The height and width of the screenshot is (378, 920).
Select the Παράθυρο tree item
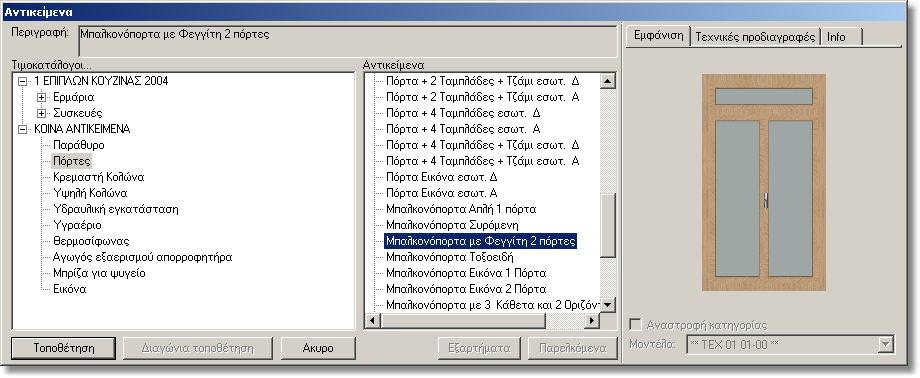click(79, 145)
